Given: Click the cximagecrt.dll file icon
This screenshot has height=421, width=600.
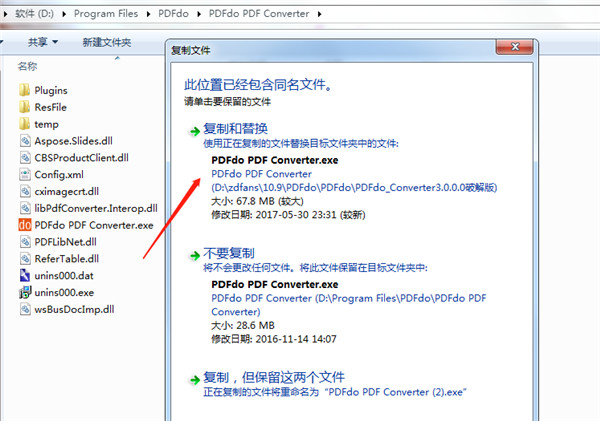Looking at the screenshot, I should click(25, 191).
